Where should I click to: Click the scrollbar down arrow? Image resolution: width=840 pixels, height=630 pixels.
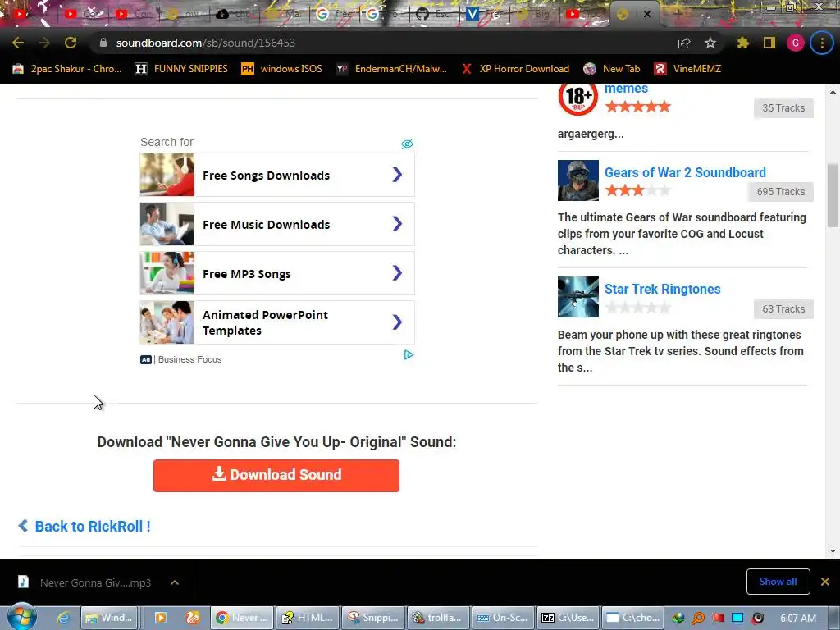[833, 551]
